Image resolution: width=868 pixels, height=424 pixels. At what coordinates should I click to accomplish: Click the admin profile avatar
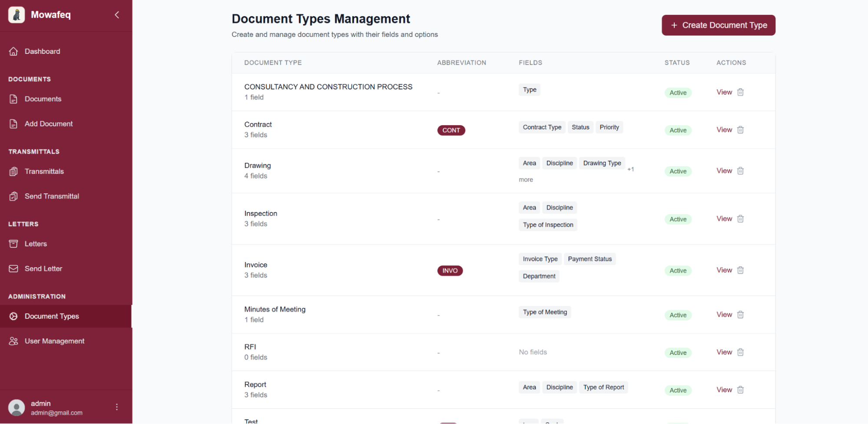[x=16, y=407]
